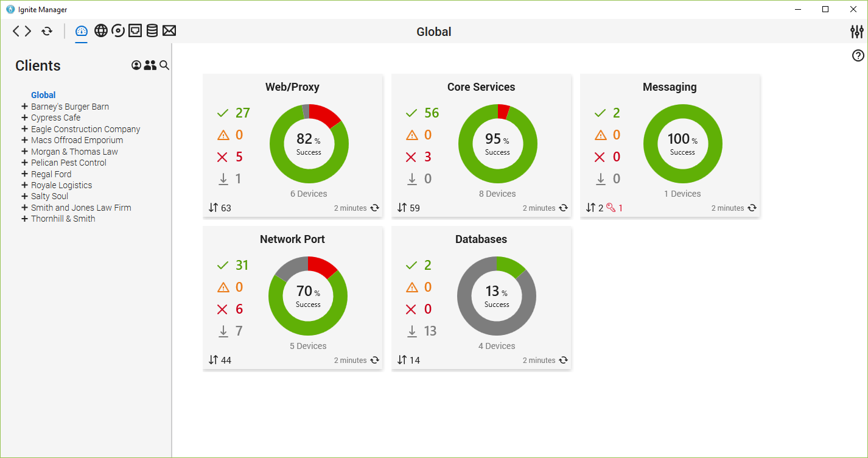The width and height of the screenshot is (868, 458).
Task: Open the database stack icon view
Action: pyautogui.click(x=152, y=31)
